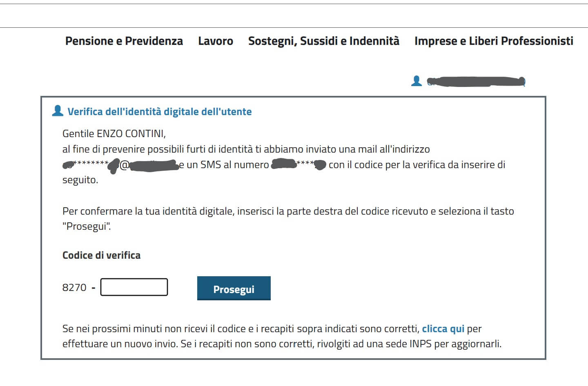This screenshot has width=588, height=386.
Task: Click the dash before the code field
Action: point(94,288)
